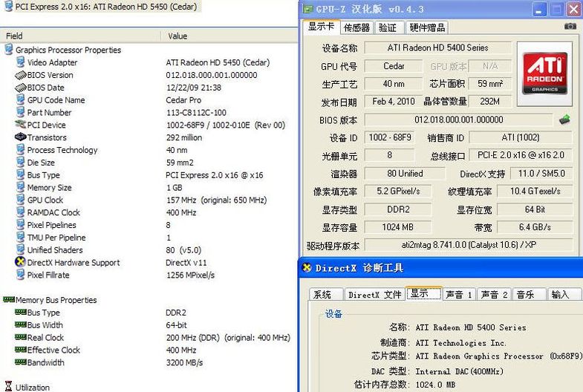Image resolution: width=583 pixels, height=392 pixels.
Task: Click the DirectX diagnostic tool title icon
Action: tap(307, 267)
